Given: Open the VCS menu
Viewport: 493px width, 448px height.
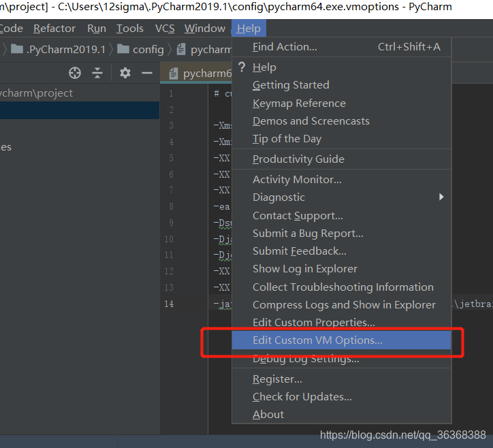Looking at the screenshot, I should pyautogui.click(x=165, y=29).
